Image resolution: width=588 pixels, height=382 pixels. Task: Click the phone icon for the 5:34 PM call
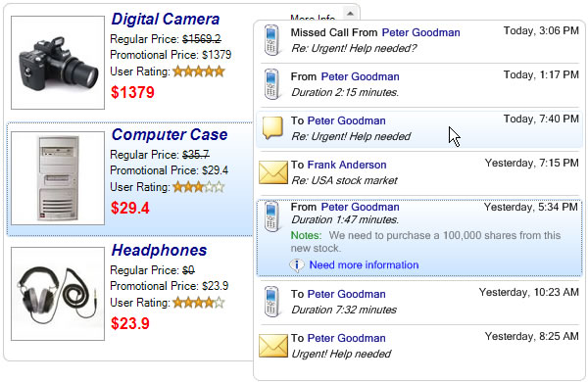[x=271, y=216]
